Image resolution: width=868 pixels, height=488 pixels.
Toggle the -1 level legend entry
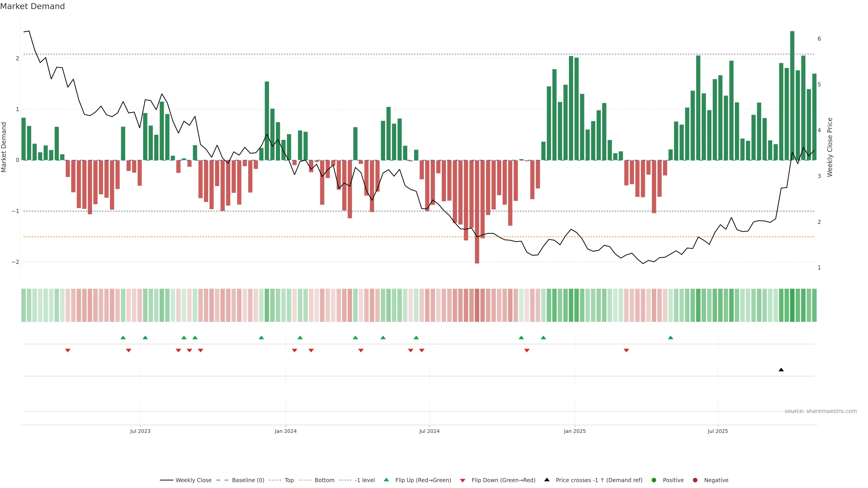pyautogui.click(x=365, y=480)
